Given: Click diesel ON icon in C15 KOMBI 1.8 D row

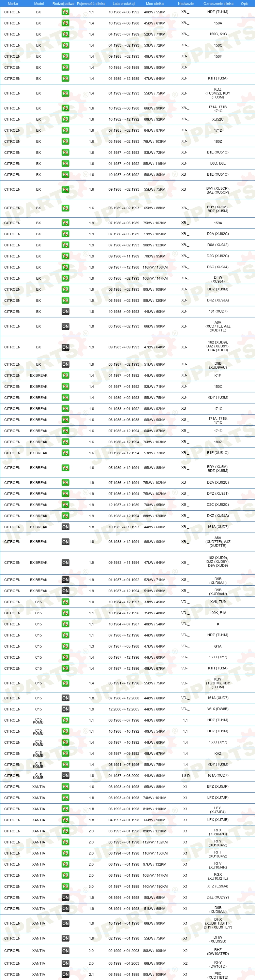Looking at the screenshot, I should 66,776.
